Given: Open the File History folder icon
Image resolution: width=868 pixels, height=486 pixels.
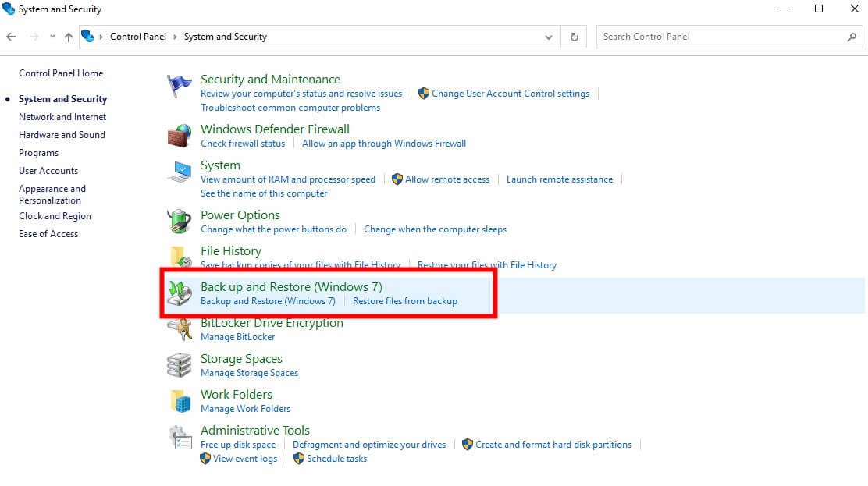Looking at the screenshot, I should [x=180, y=257].
